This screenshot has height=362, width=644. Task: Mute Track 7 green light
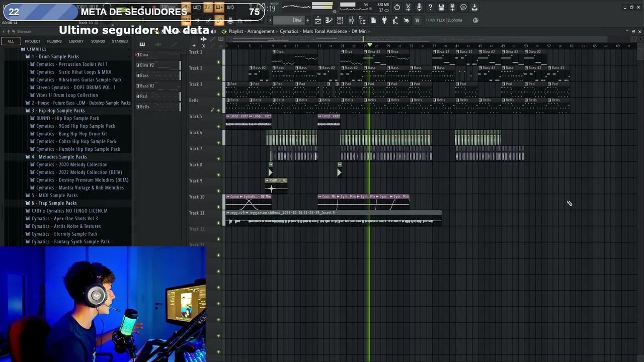[x=218, y=158]
